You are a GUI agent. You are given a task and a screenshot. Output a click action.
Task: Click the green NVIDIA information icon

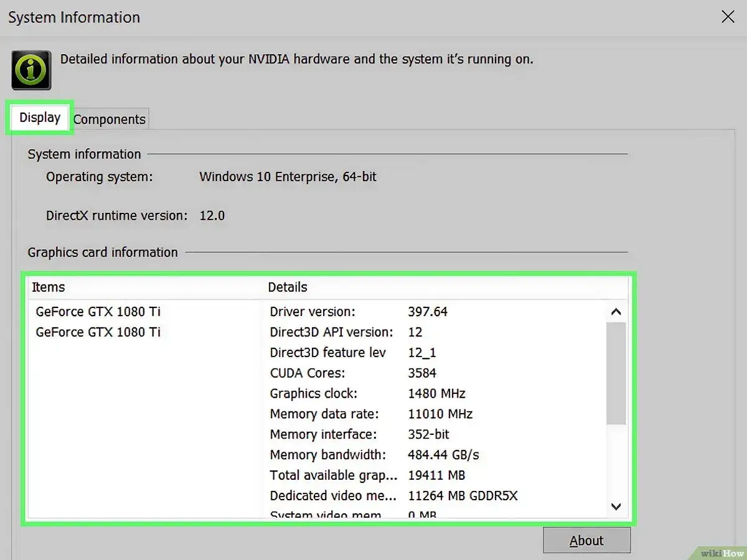(31, 70)
